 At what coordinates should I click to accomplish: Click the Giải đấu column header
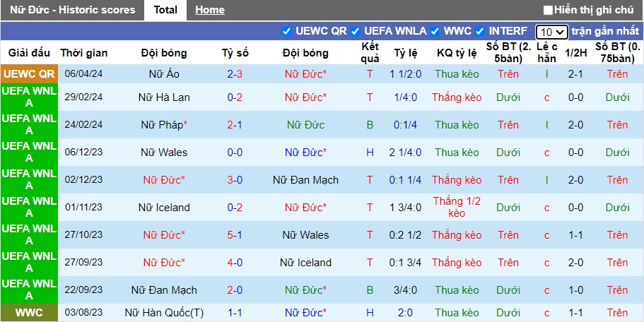click(x=29, y=53)
